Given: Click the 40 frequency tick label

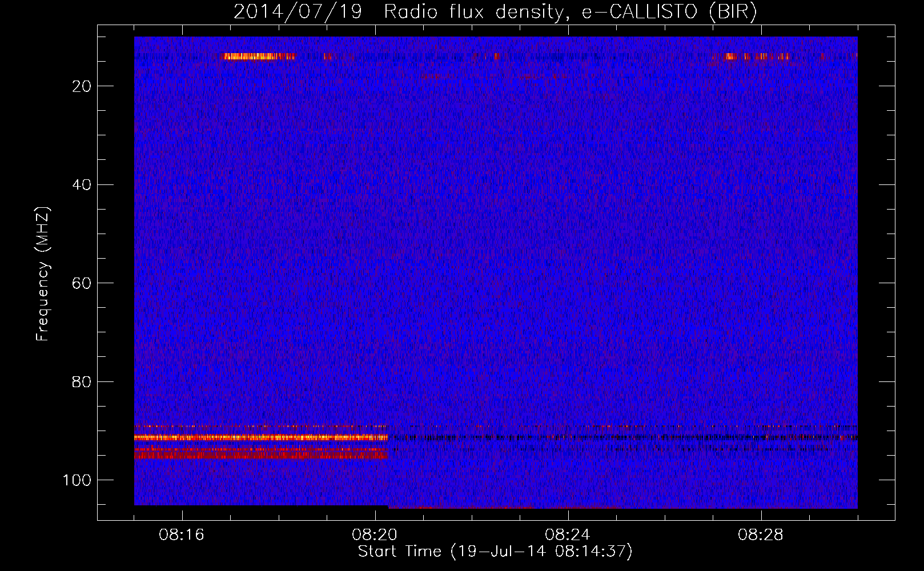Looking at the screenshot, I should click(x=82, y=185).
